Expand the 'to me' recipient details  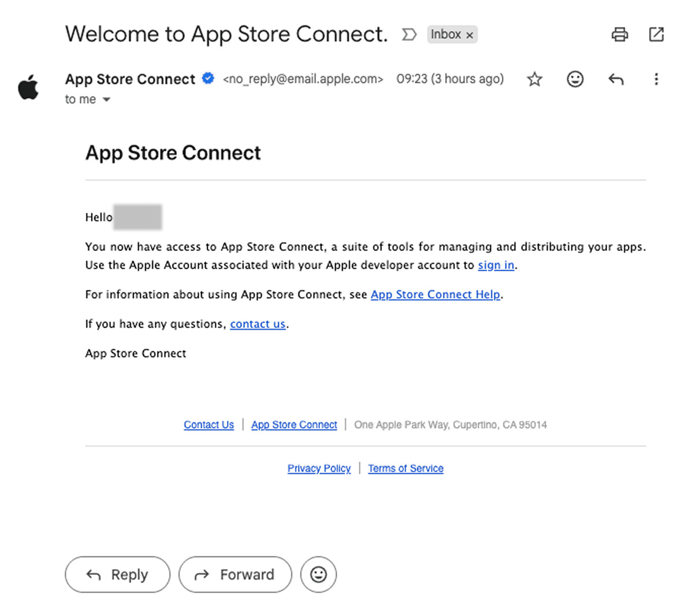[88, 99]
